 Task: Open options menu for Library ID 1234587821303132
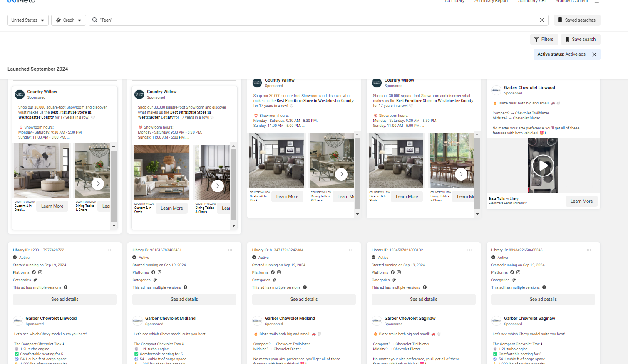coord(469,250)
